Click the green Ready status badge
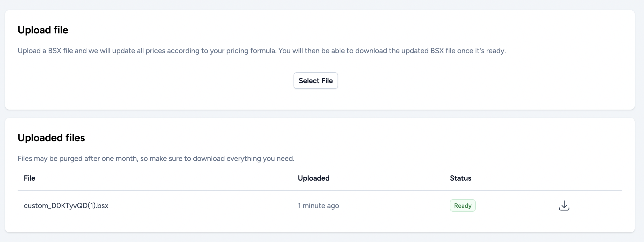The width and height of the screenshot is (644, 242). pos(463,205)
